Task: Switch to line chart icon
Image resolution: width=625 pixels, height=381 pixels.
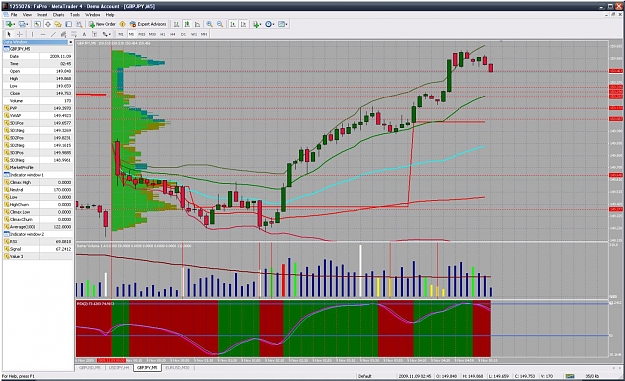Action: click(x=197, y=24)
